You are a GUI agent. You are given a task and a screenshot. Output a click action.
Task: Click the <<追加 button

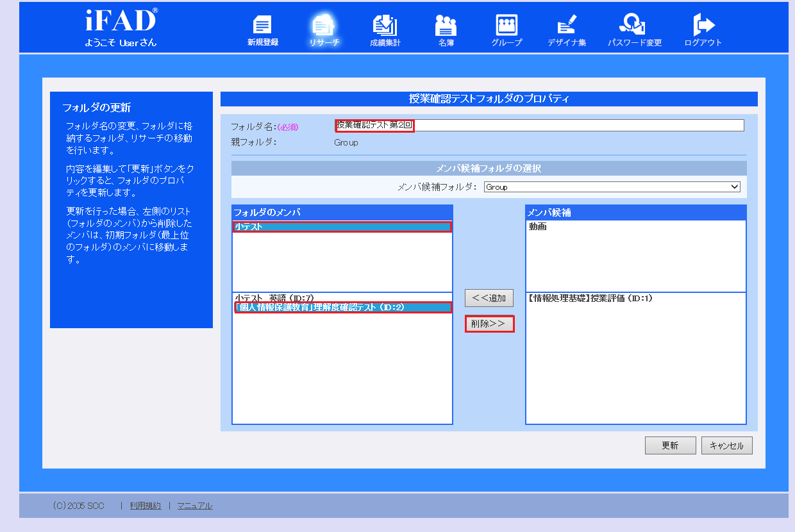[x=489, y=298]
